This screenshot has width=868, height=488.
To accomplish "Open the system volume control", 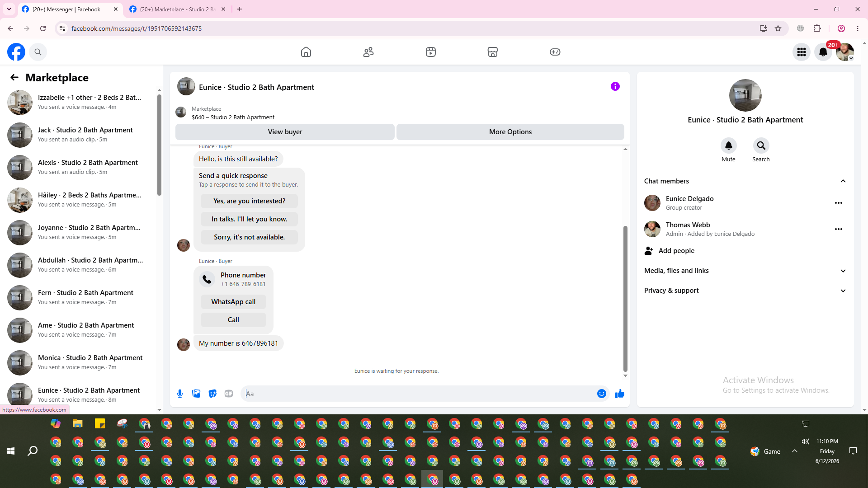I will (x=806, y=441).
